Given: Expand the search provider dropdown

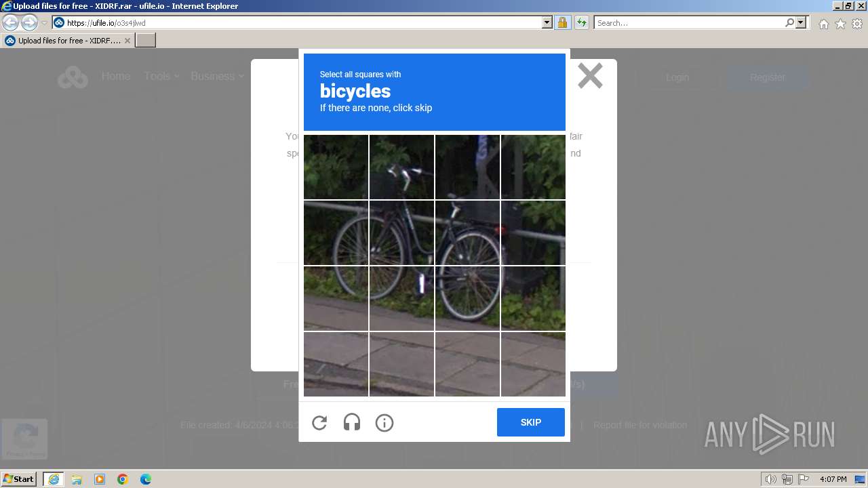Looking at the screenshot, I should pyautogui.click(x=801, y=23).
